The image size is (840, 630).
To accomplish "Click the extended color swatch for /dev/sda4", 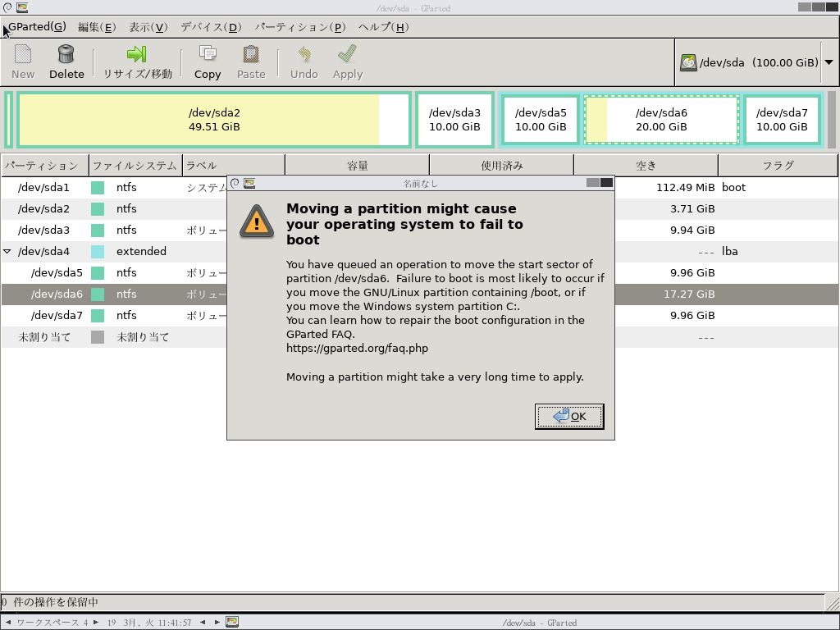I will [98, 251].
